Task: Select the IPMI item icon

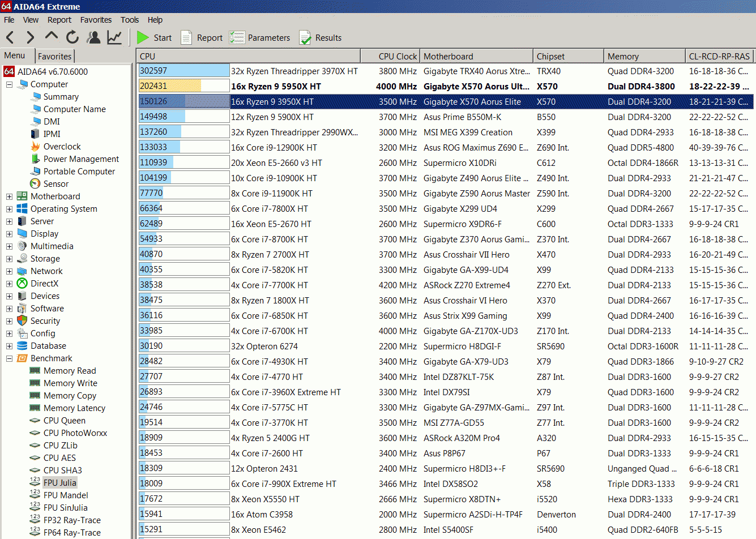Action: pyautogui.click(x=35, y=134)
